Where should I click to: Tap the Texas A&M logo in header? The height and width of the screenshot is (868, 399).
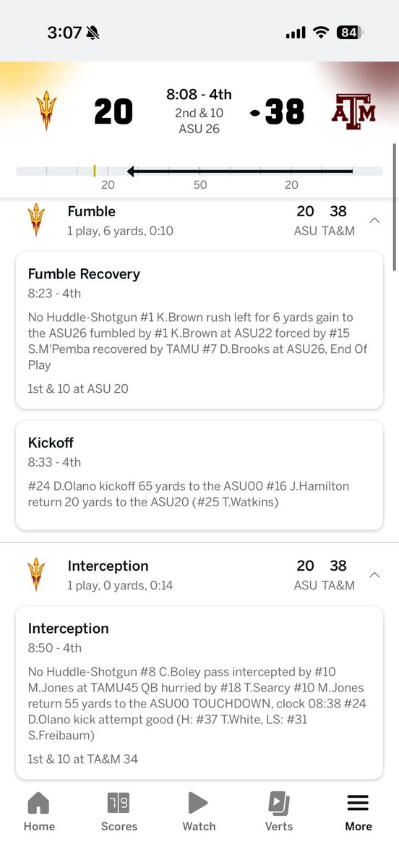[x=353, y=112]
